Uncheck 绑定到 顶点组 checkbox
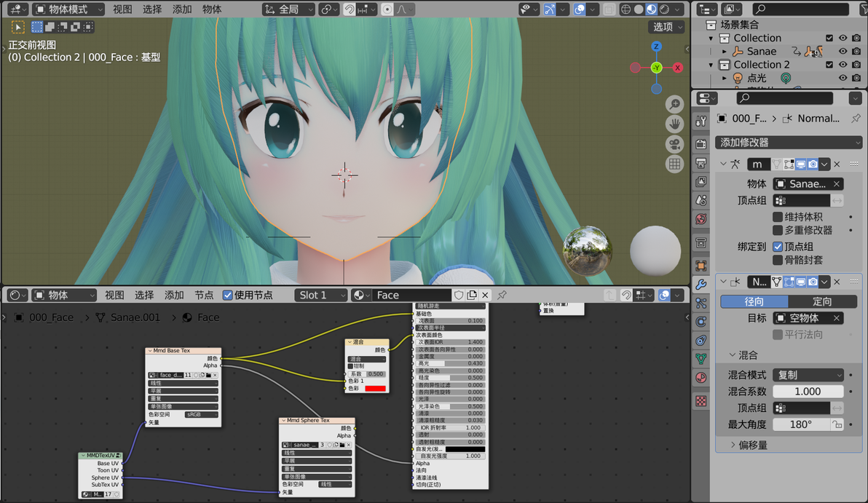 777,246
